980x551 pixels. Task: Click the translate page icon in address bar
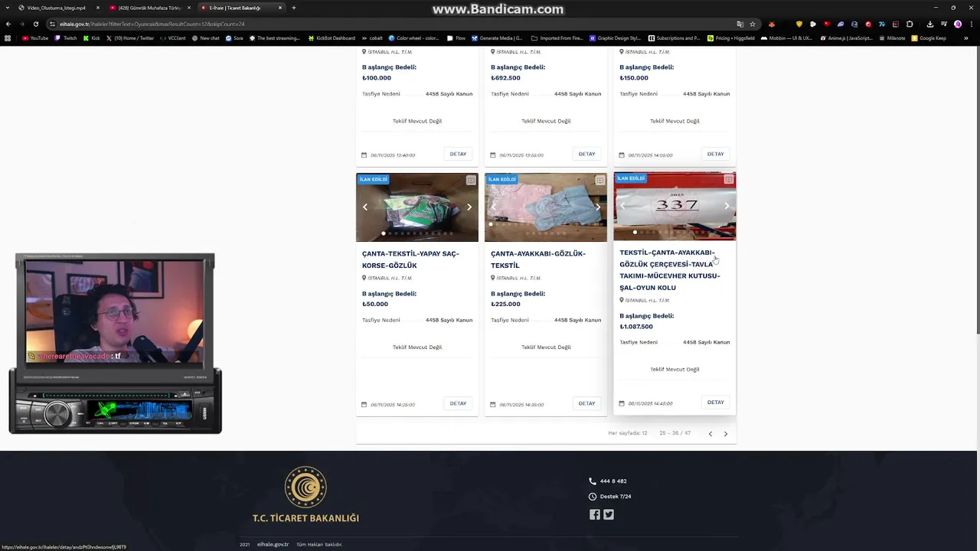[x=740, y=24]
